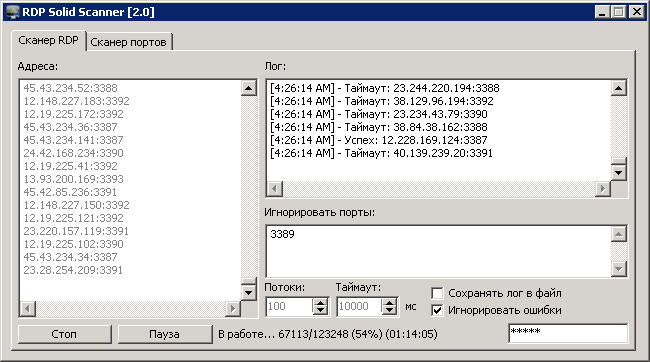Minimize the RDP Solid Scanner window
This screenshot has width=650, height=362.
pos(602,12)
